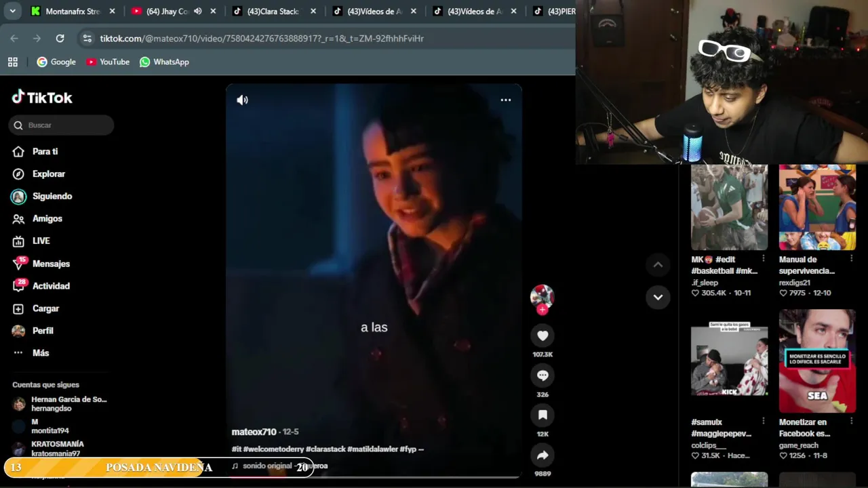Viewport: 868px width, 488px height.
Task: Open the comments bubble icon
Action: pos(542,375)
